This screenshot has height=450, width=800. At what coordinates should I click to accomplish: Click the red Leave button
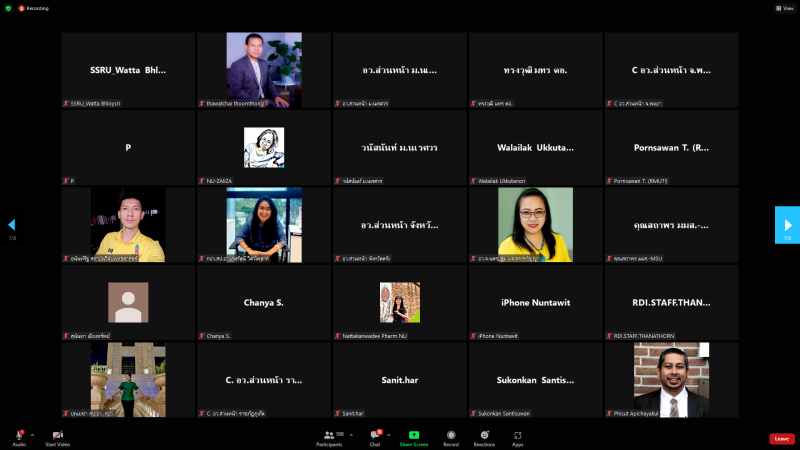(782, 438)
